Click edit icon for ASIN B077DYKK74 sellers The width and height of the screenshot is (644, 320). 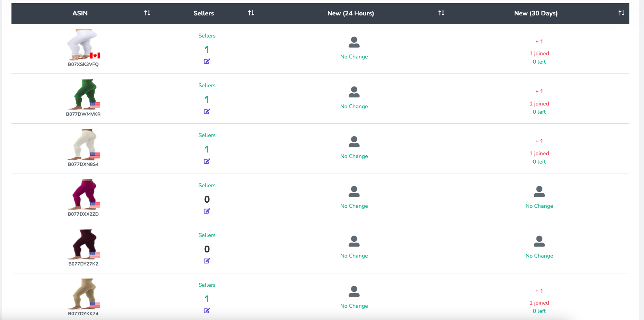click(x=207, y=311)
